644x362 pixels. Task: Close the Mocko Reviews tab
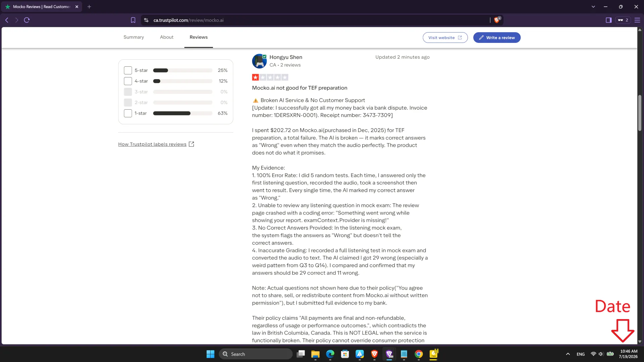click(x=77, y=7)
